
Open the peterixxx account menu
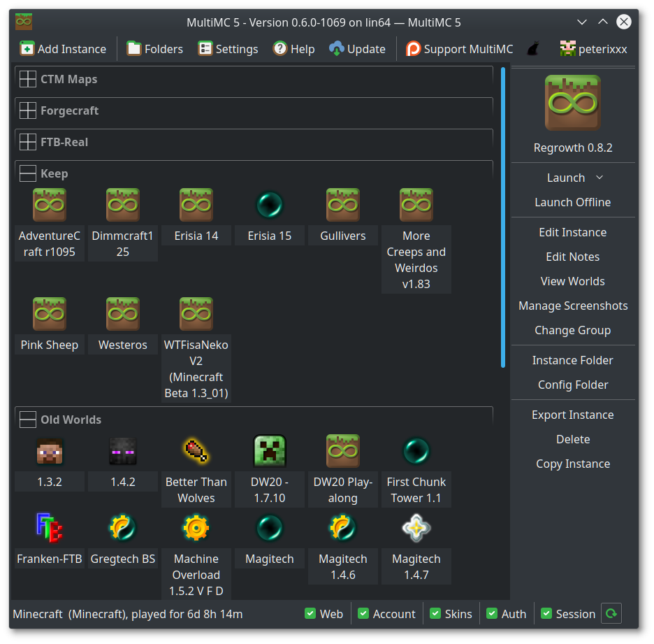[x=593, y=48]
